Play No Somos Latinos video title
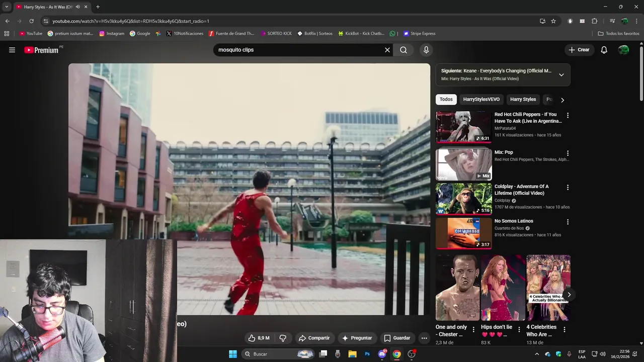The height and width of the screenshot is (362, 644). [514, 221]
